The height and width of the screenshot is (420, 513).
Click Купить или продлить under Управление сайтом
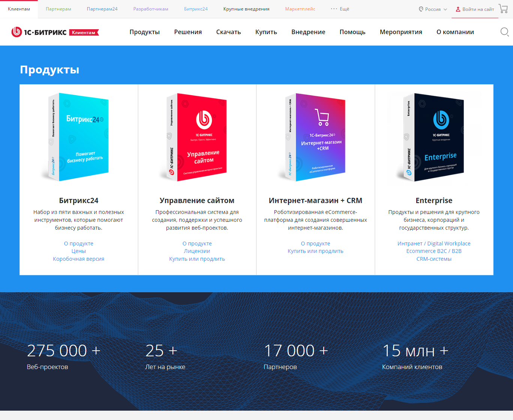tap(197, 259)
